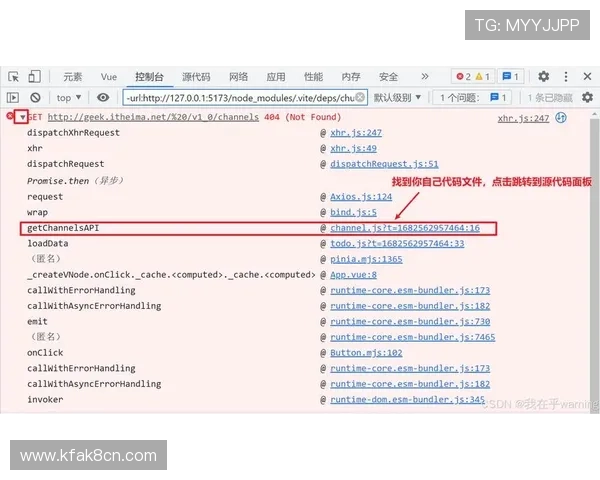600x480 pixels.
Task: Click the blue messages count badge
Action: 510,76
